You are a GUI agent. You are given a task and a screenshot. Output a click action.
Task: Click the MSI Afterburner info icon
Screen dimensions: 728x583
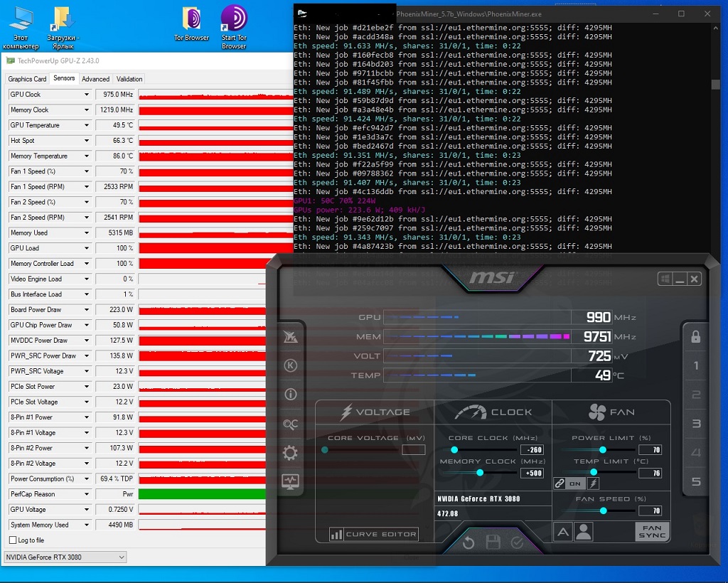coord(290,395)
